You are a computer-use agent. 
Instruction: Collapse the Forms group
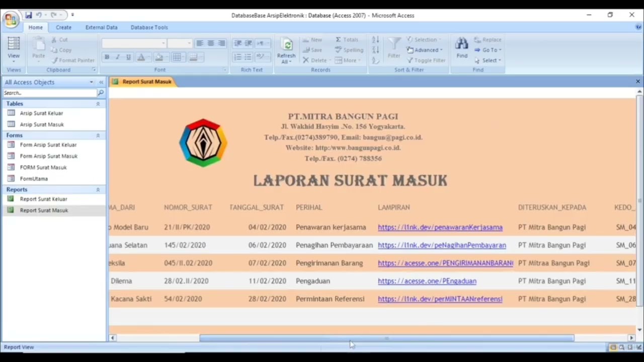[98, 135]
